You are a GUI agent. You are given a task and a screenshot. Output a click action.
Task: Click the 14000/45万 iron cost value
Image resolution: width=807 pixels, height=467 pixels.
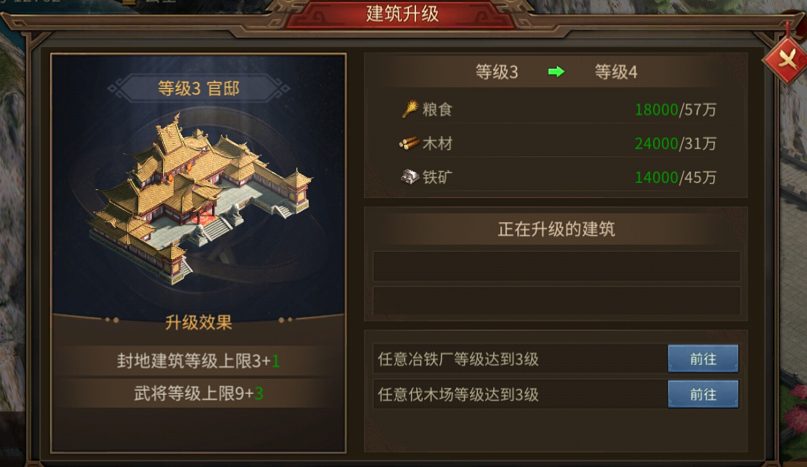point(675,178)
